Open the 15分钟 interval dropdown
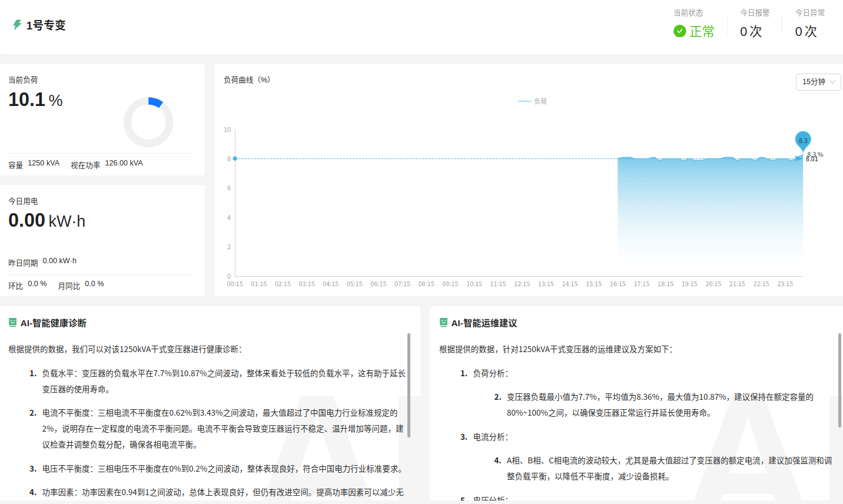The image size is (843, 504). [818, 82]
